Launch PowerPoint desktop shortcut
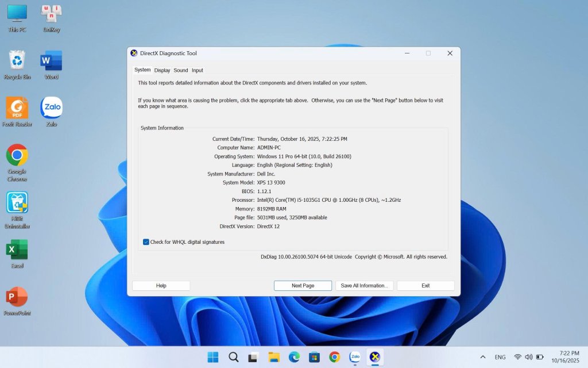Viewport: 588px width, 368px height. pyautogui.click(x=17, y=297)
